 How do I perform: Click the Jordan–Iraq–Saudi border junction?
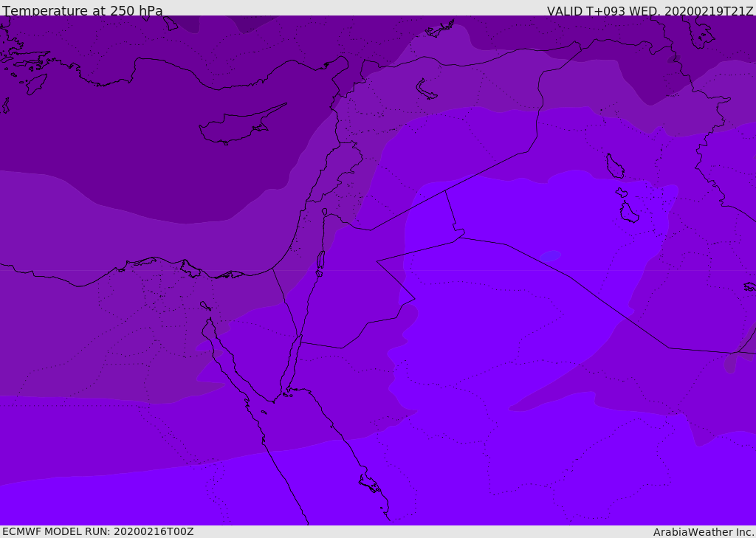point(459,237)
